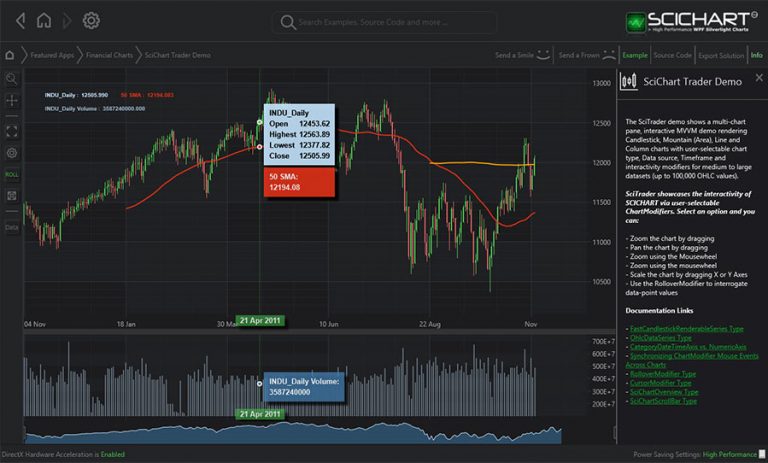The height and width of the screenshot is (463, 768).
Task: Click the zoom extents icon in chart sidebar
Action: point(12,131)
